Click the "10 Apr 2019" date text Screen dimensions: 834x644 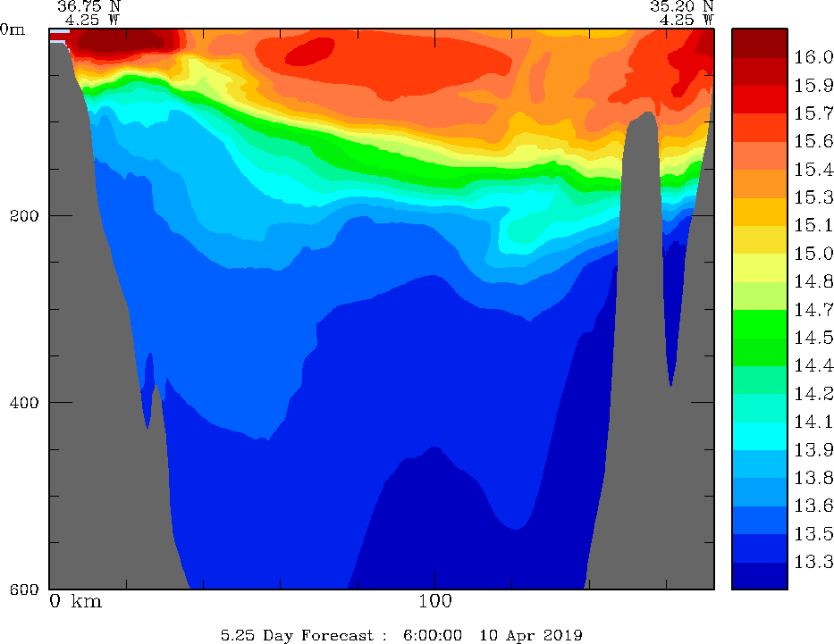coord(531,635)
